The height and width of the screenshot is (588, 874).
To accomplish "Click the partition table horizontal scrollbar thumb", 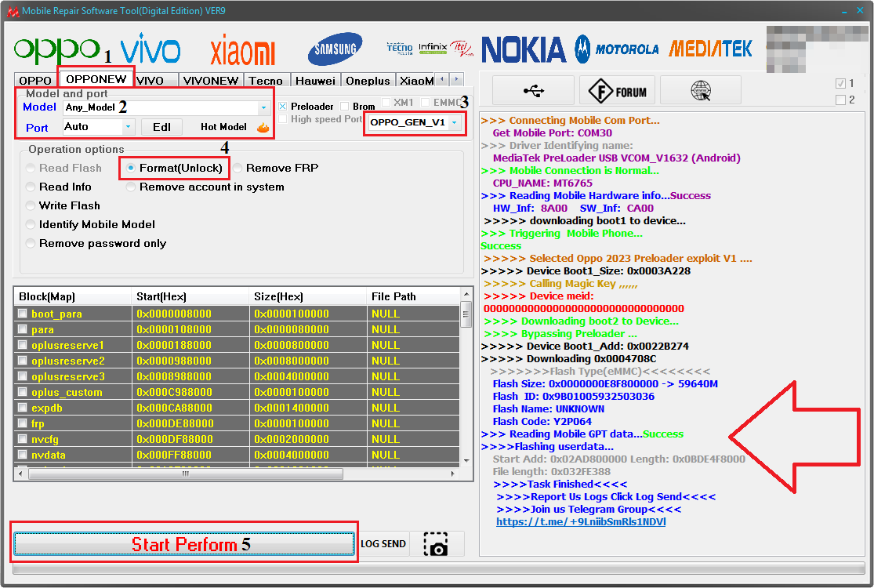I will click(x=186, y=474).
